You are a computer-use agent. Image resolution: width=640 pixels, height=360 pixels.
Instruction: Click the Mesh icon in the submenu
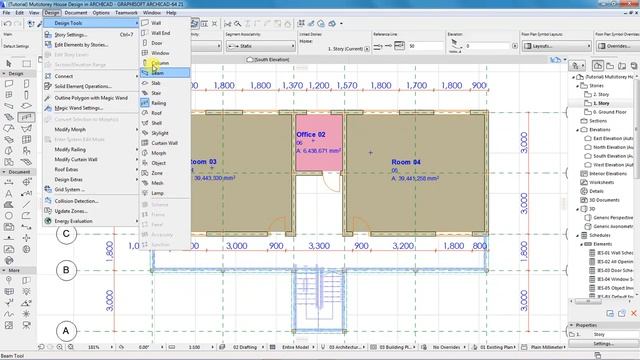145,183
